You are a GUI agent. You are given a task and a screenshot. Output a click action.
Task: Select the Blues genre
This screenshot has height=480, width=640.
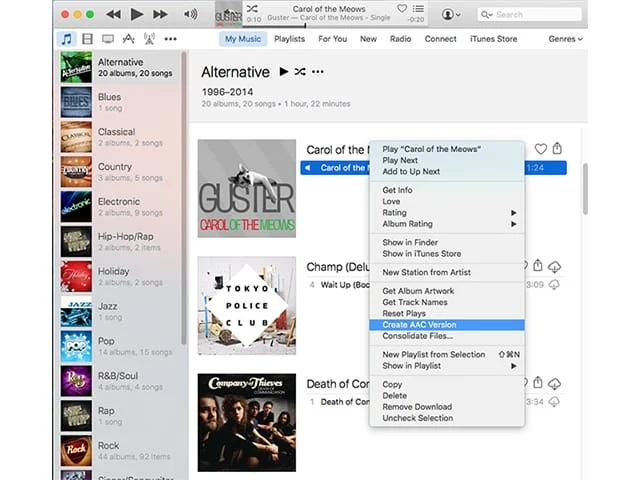click(x=119, y=102)
